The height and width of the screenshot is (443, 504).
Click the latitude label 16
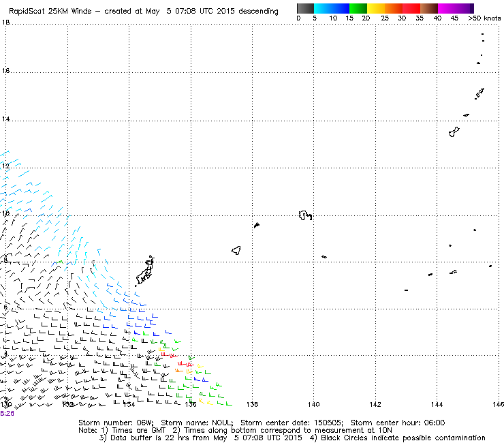5,70
